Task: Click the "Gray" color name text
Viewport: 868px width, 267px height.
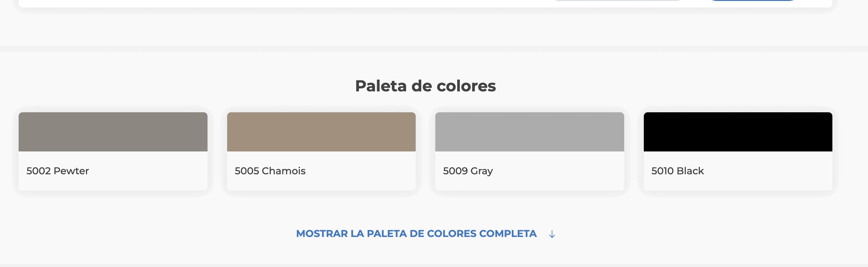Action: pyautogui.click(x=481, y=171)
